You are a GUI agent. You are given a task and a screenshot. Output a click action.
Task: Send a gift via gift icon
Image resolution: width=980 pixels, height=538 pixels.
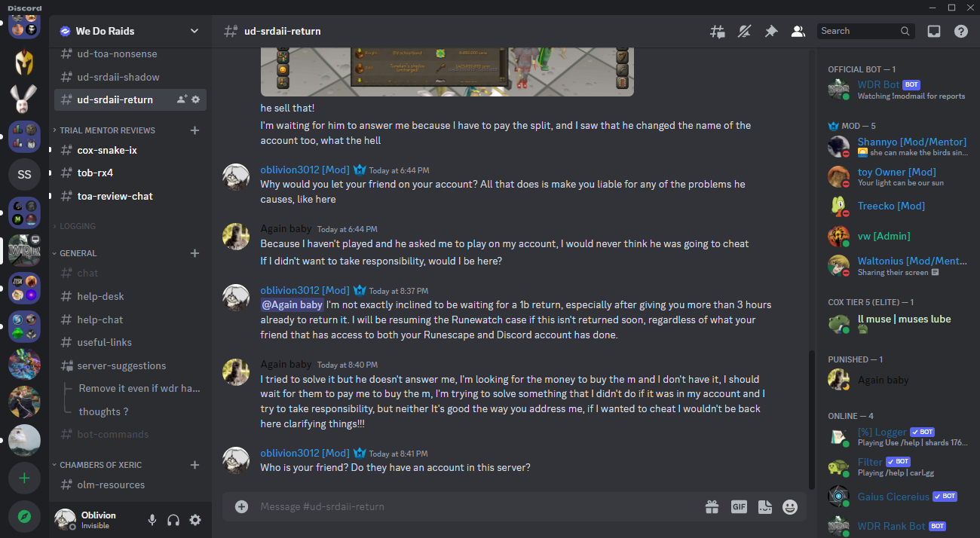(712, 507)
